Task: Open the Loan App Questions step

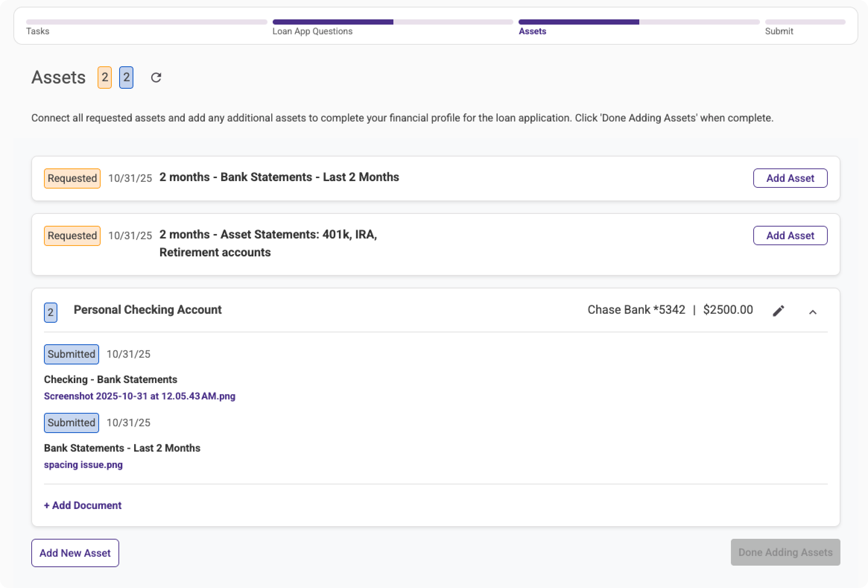Action: 312,31
